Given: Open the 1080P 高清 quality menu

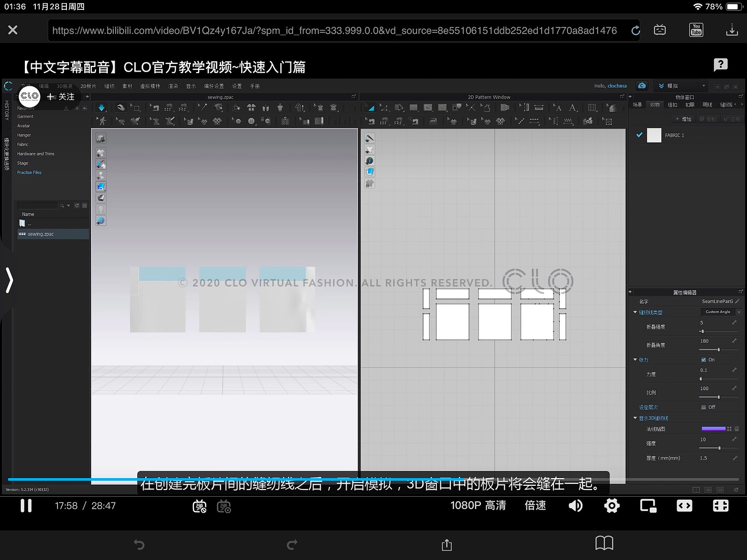Looking at the screenshot, I should click(x=478, y=506).
